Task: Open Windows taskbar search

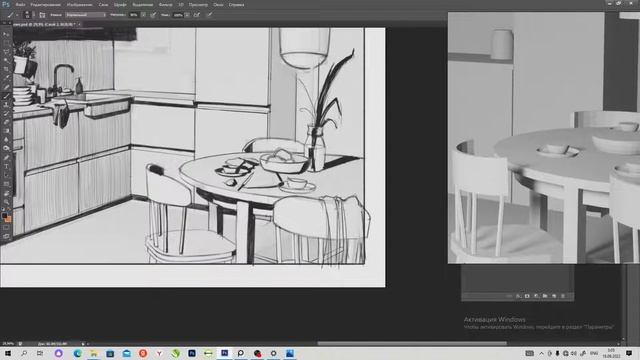Action: tap(24, 353)
